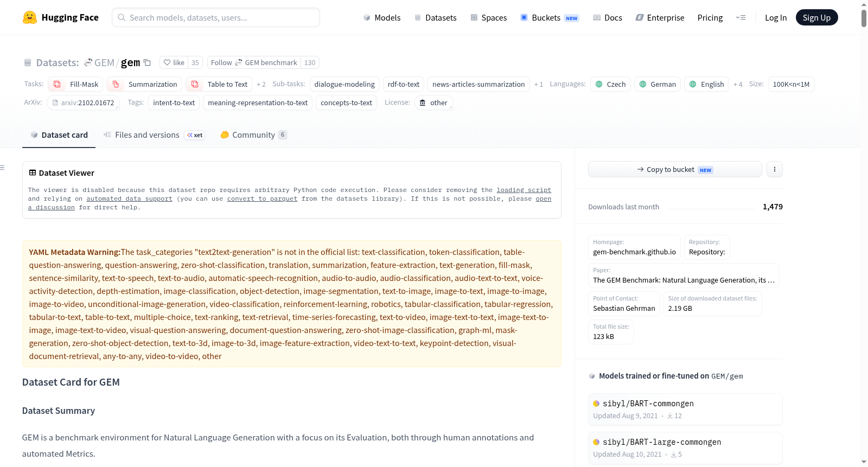Open the GEM Benchmark paper link
868x467 pixels.
[684, 280]
